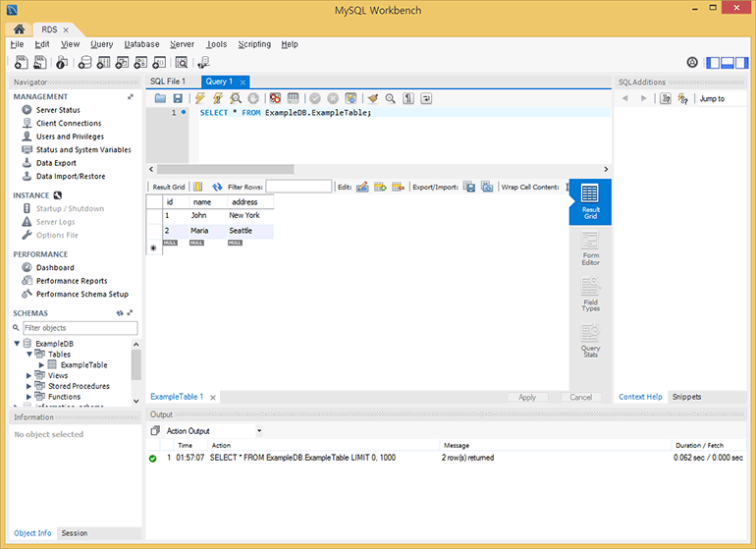Open the Action Output dropdown
The image size is (756, 549).
259,431
